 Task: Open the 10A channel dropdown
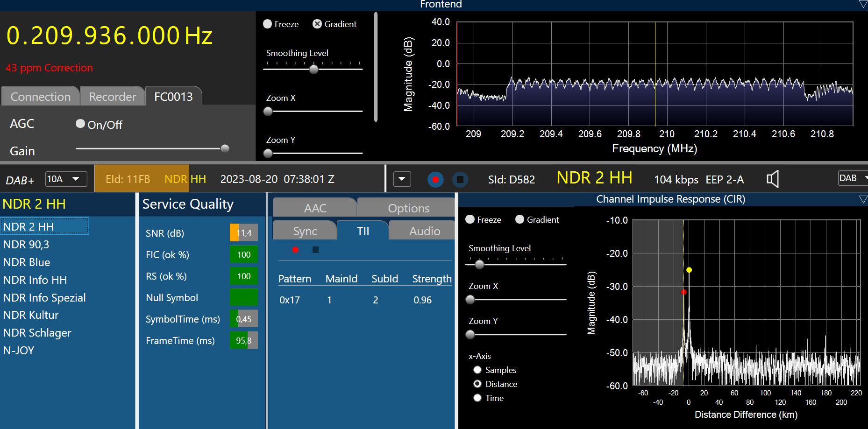coord(66,179)
